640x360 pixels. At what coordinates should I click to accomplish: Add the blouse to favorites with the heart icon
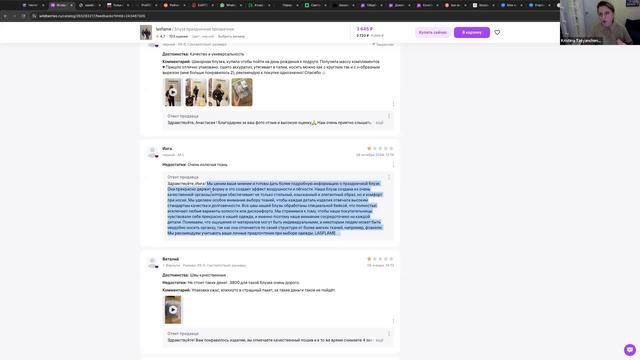tap(497, 32)
